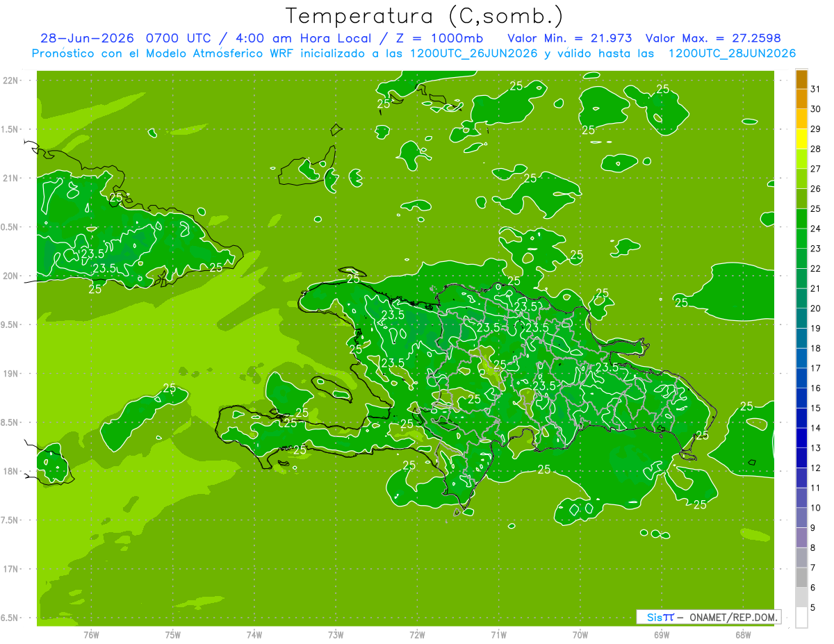This screenshot has height=644, width=834.
Task: Click the 25 value on color scale
Action: pos(816,208)
